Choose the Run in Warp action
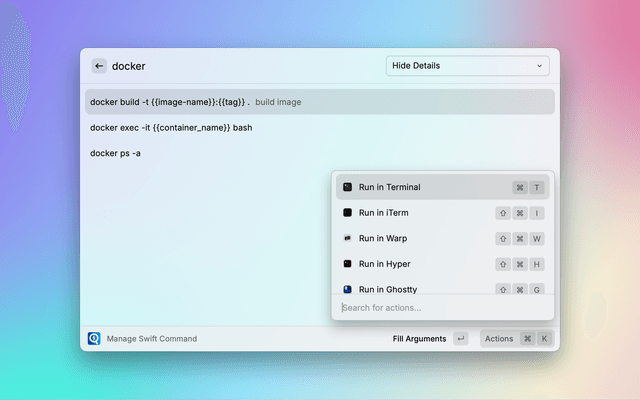 [x=382, y=239]
